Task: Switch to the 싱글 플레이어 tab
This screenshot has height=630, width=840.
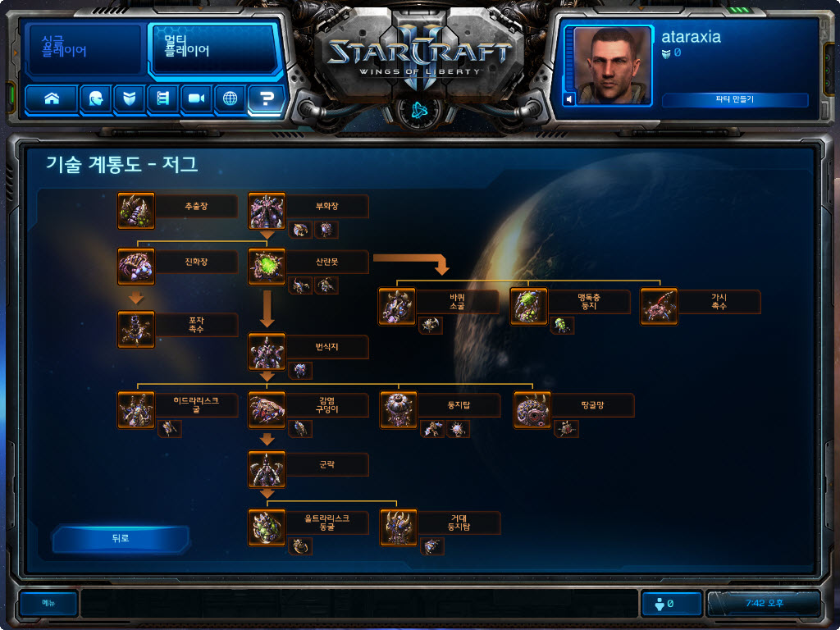Action: pos(84,49)
